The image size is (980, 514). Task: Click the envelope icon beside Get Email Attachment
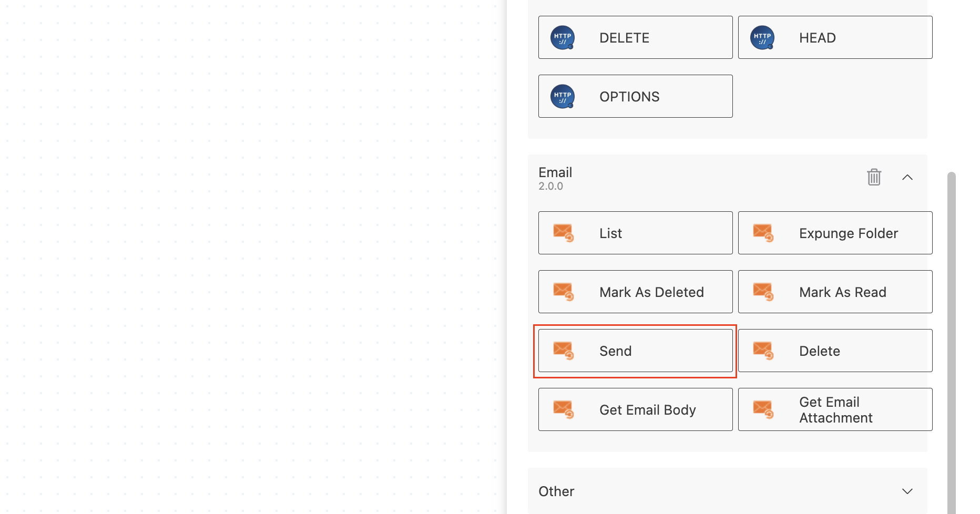coord(763,409)
